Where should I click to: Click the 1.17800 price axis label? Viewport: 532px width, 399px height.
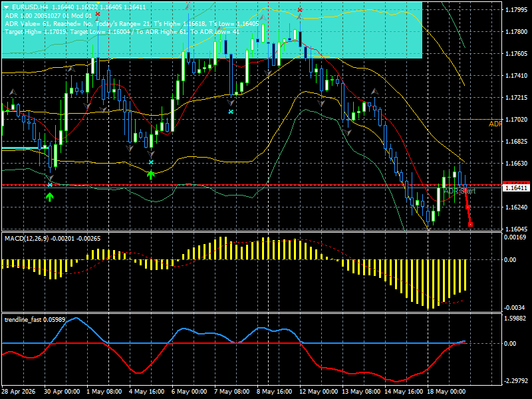tap(516, 32)
